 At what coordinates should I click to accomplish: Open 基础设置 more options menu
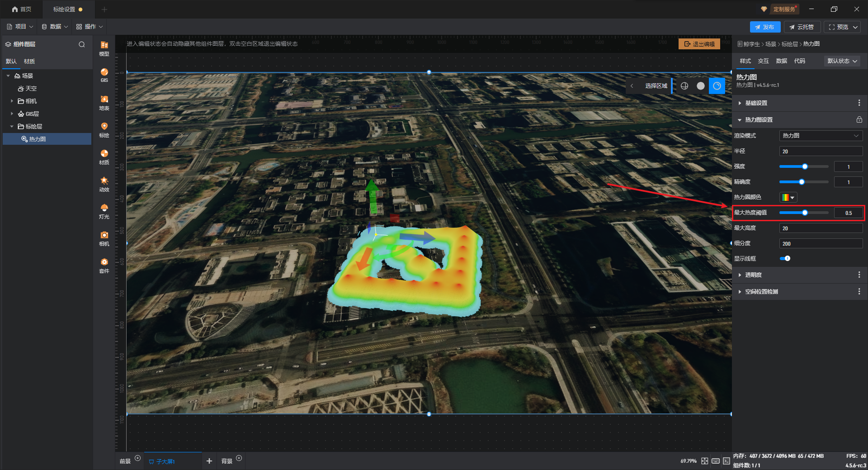coord(859,103)
